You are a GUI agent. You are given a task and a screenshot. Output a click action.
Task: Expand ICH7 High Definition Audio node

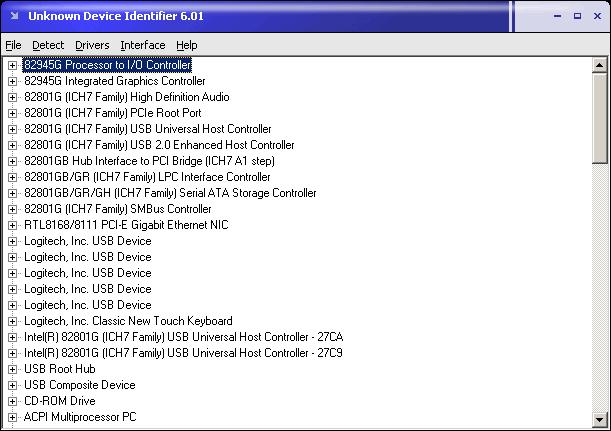click(x=12, y=97)
